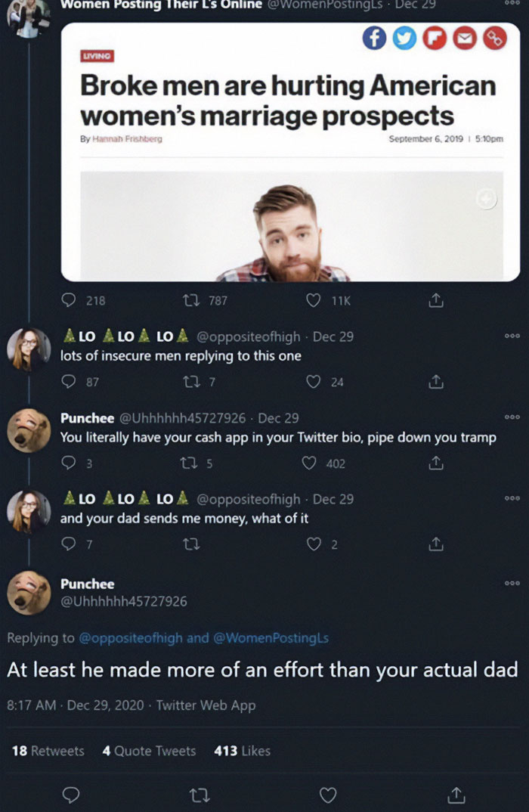529x812 pixels.
Task: Click the share icon on the main article tweet
Action: (x=435, y=299)
